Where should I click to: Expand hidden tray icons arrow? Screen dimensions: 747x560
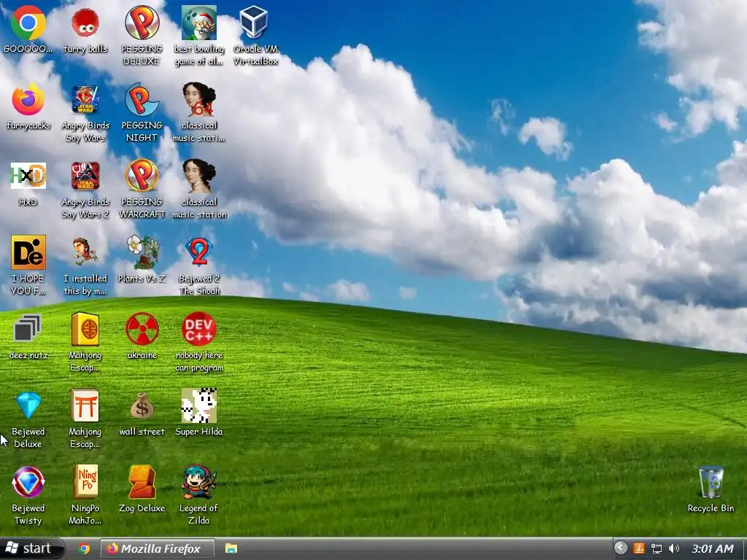point(620,548)
